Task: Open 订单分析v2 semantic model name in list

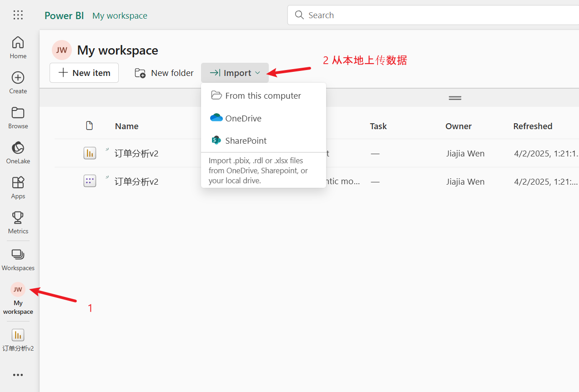Action: tap(136, 181)
